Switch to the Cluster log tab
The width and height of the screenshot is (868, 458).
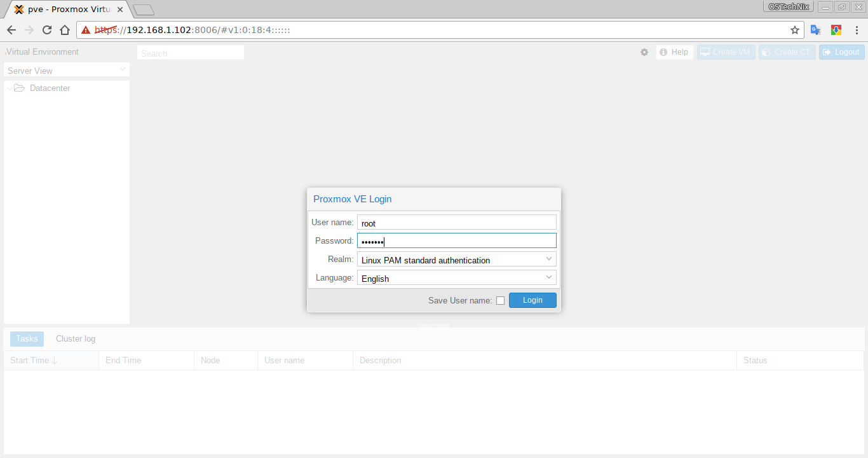pos(75,338)
